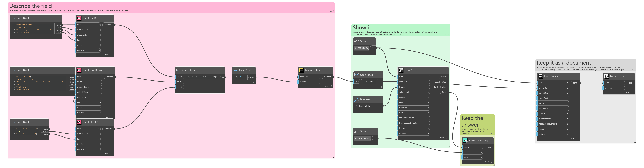Viewport: 644px width, 168px height.
Task: Click the "Describe the field" group title
Action: tap(31, 6)
